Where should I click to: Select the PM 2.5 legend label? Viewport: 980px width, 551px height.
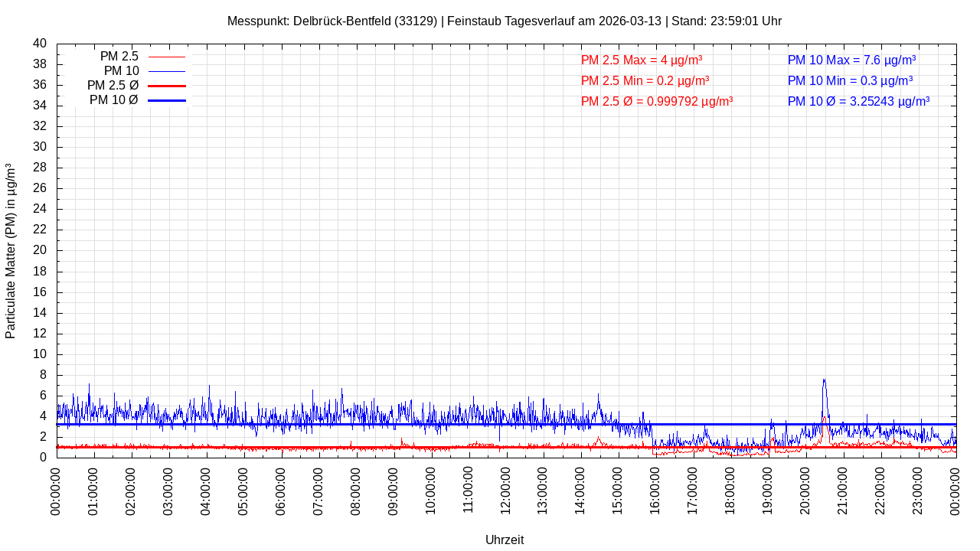(119, 57)
